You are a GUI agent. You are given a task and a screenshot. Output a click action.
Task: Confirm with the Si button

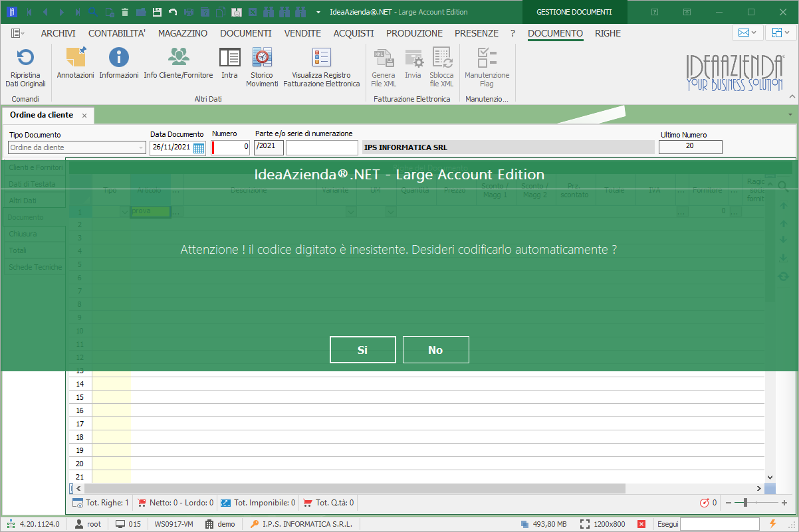(x=363, y=350)
